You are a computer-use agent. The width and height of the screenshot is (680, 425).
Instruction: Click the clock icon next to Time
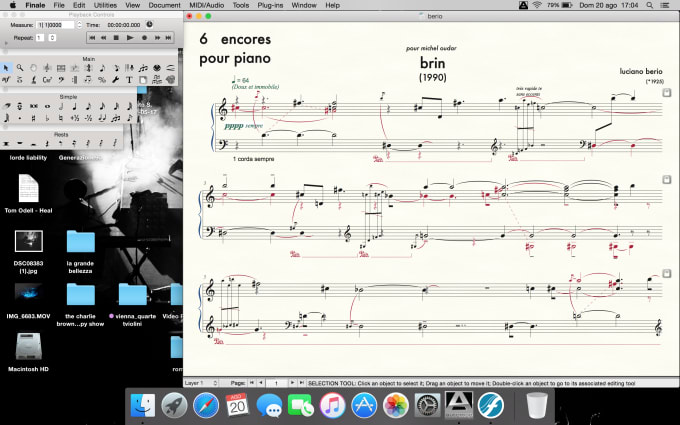click(149, 25)
